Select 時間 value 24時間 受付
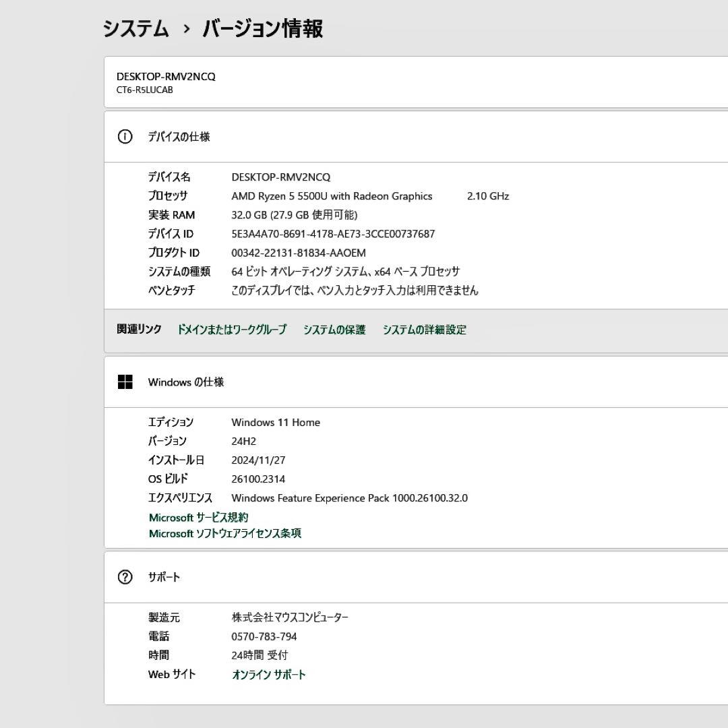The image size is (728, 728). 260,655
